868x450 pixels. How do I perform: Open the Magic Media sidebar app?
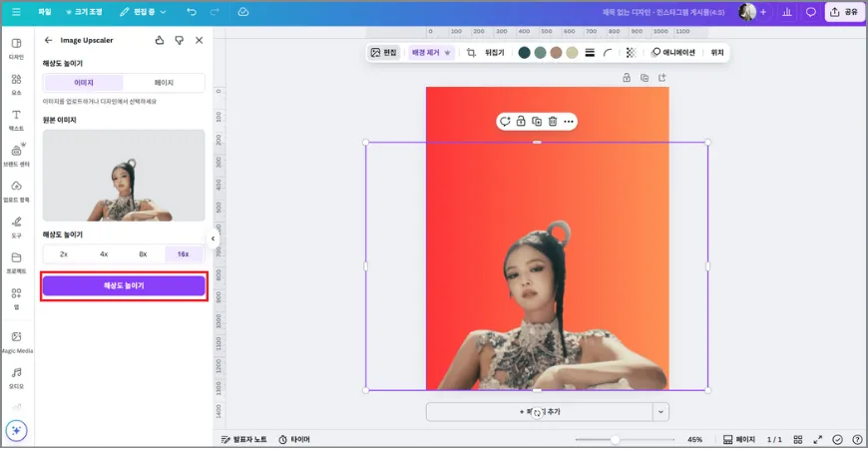[17, 342]
